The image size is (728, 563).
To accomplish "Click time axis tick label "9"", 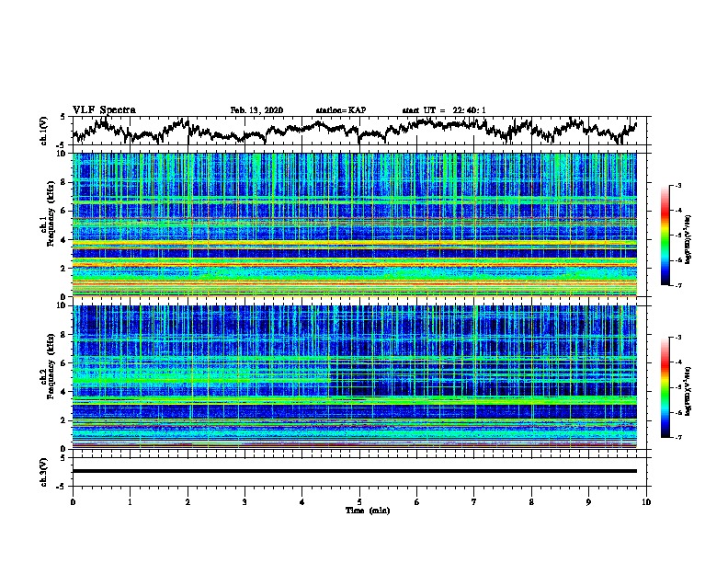I will [x=588, y=502].
